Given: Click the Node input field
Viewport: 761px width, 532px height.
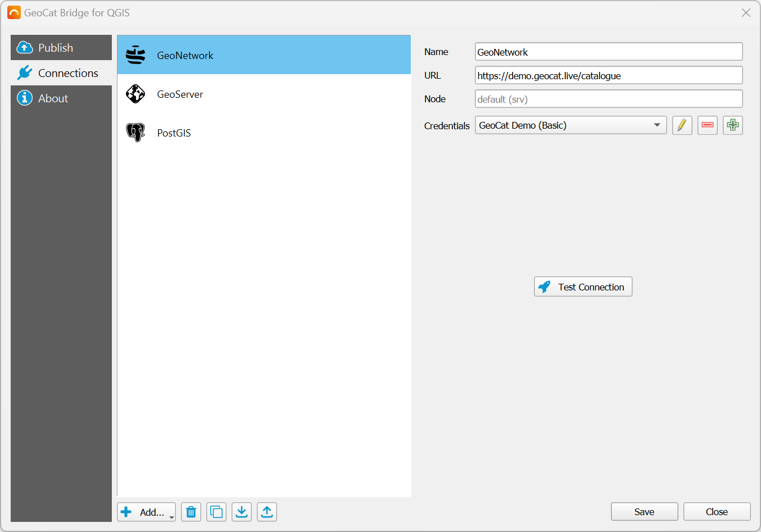Looking at the screenshot, I should (608, 99).
